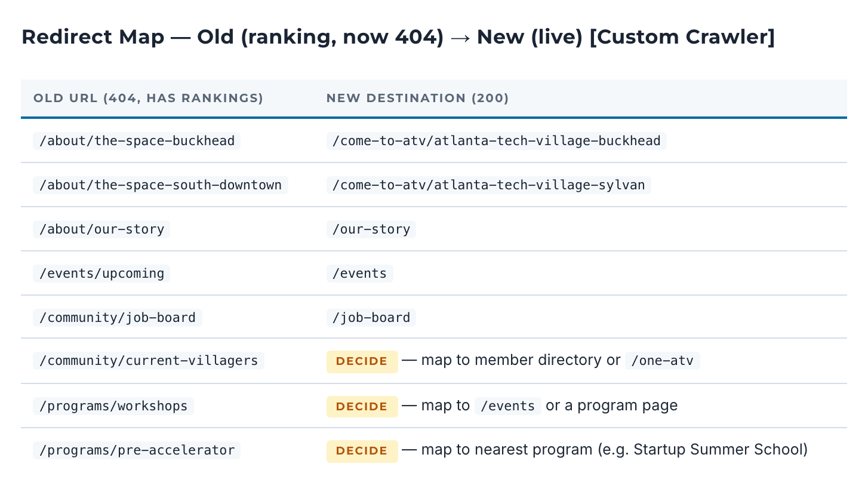
Task: Click the DECIDE badge in the pre-accelerator row
Action: (x=362, y=451)
